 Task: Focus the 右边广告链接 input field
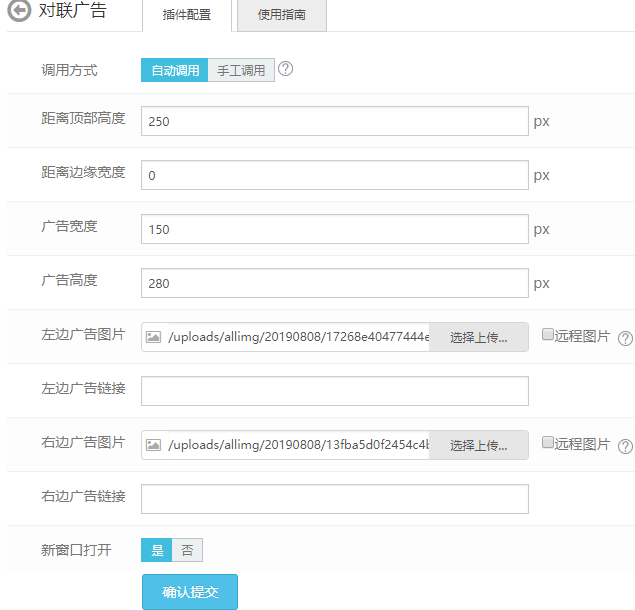click(335, 499)
